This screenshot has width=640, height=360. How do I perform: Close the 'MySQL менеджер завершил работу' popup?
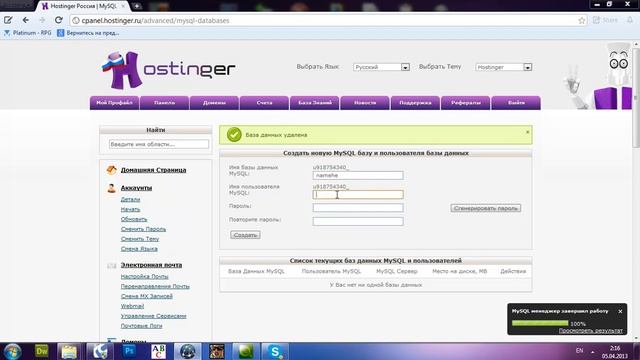pyautogui.click(x=620, y=311)
